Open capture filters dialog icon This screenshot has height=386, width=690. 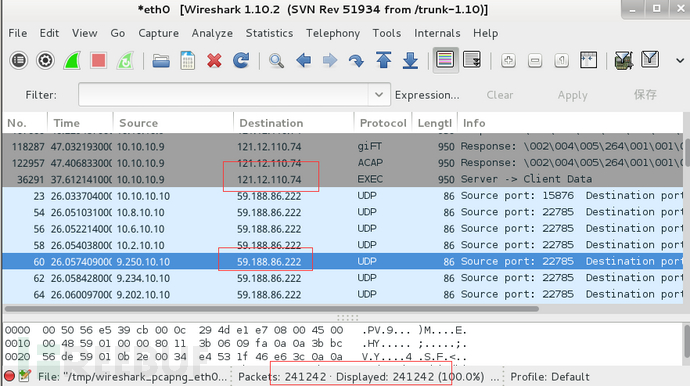tap(624, 60)
